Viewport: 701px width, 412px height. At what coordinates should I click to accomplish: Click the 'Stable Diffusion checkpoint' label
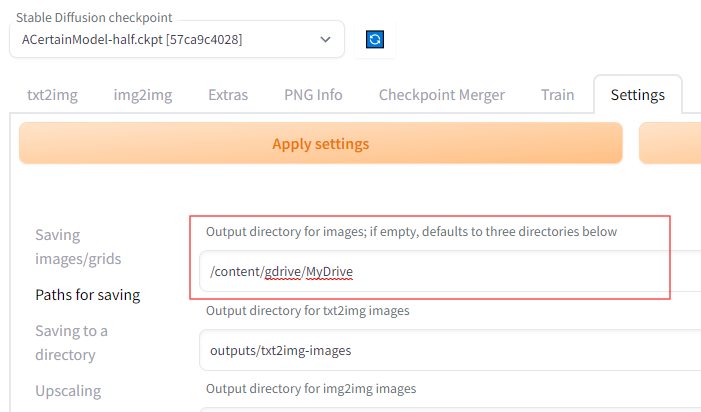point(94,17)
